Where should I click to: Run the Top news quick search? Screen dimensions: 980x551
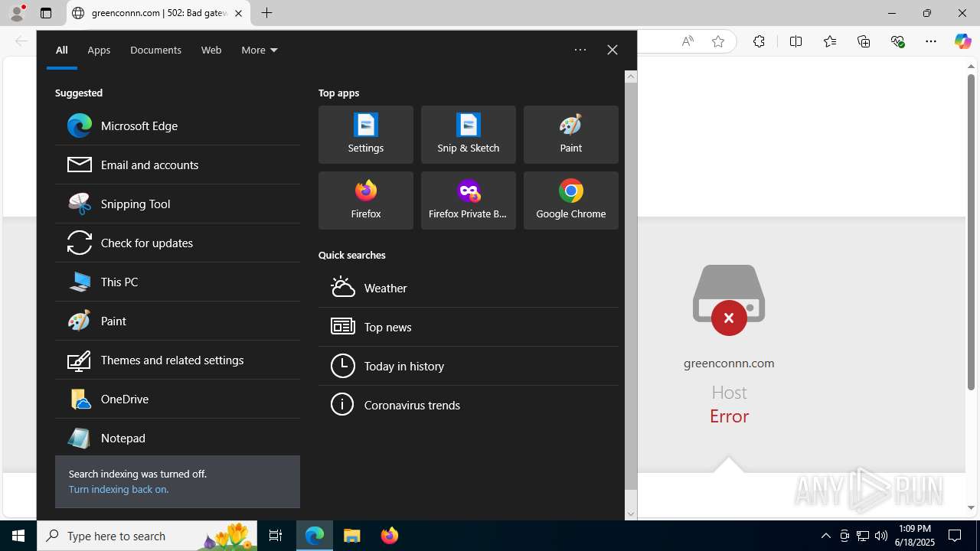click(x=469, y=327)
